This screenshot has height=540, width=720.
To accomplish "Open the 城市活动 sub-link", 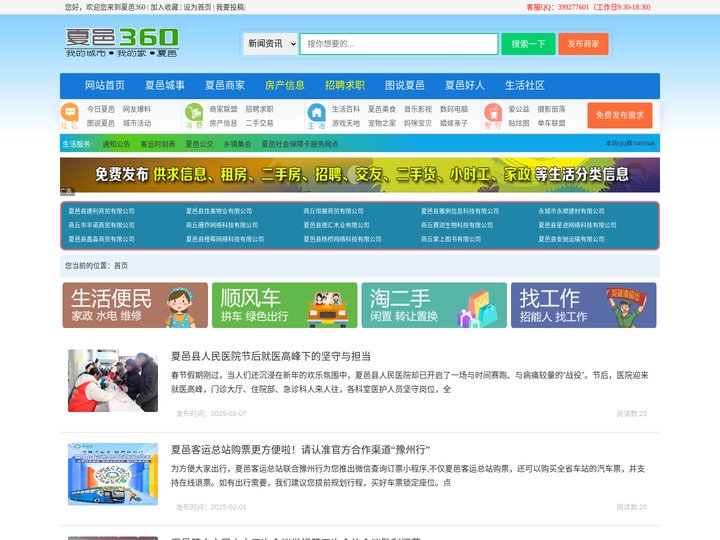I will pos(137,123).
